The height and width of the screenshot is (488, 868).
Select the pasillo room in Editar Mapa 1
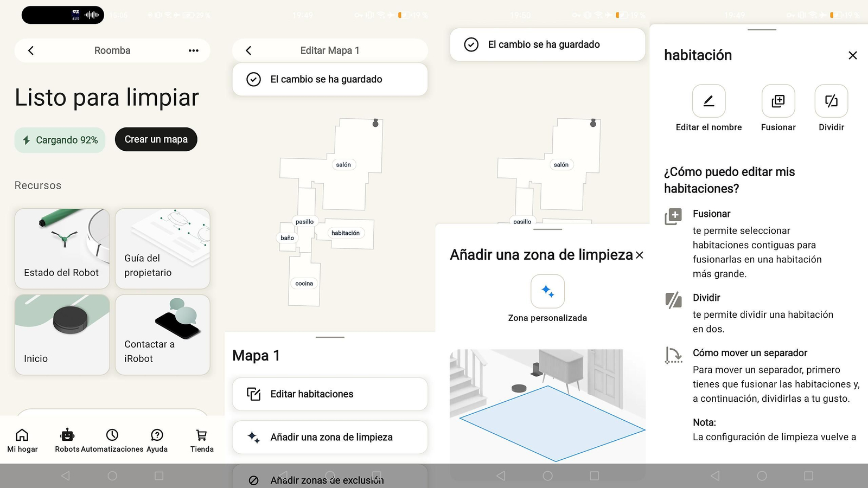305,222
